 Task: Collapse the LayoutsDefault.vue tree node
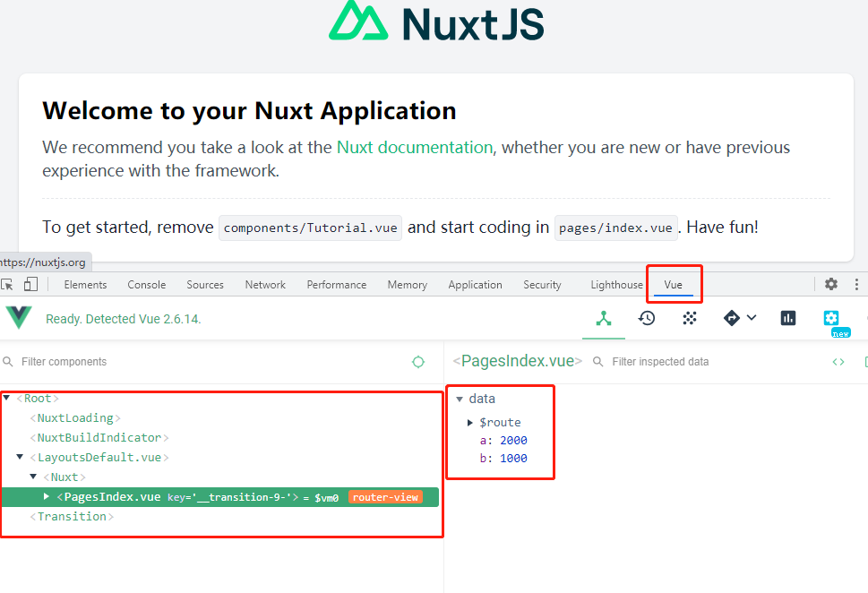pos(20,457)
